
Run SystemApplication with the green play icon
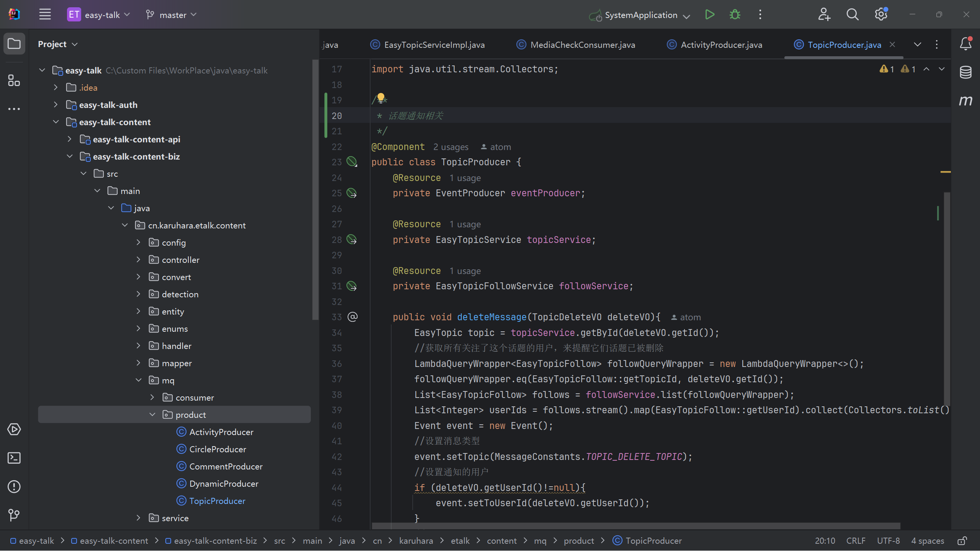709,15
